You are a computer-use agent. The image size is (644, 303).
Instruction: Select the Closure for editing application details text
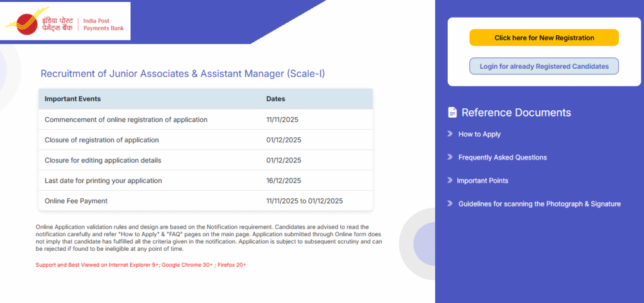[103, 161]
